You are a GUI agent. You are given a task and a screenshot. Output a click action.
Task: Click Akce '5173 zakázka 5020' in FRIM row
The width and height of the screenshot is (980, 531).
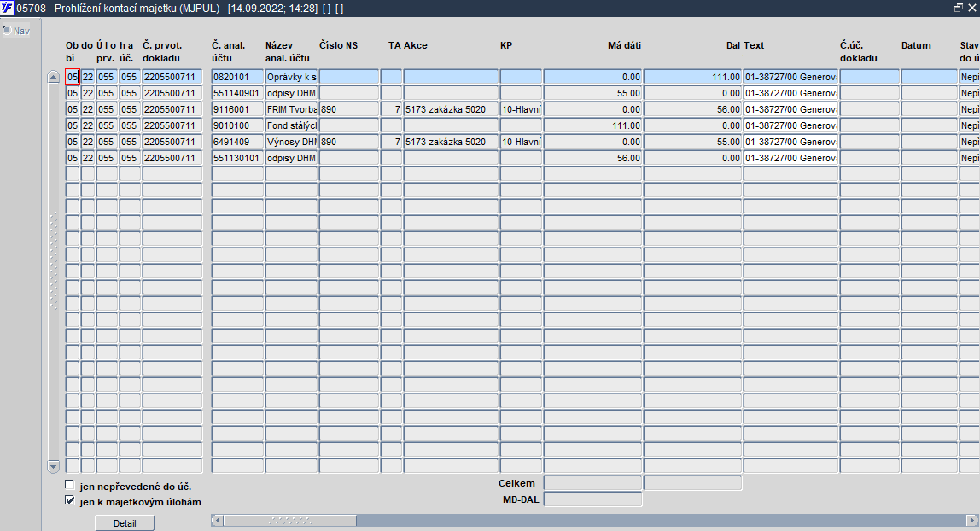(x=451, y=109)
